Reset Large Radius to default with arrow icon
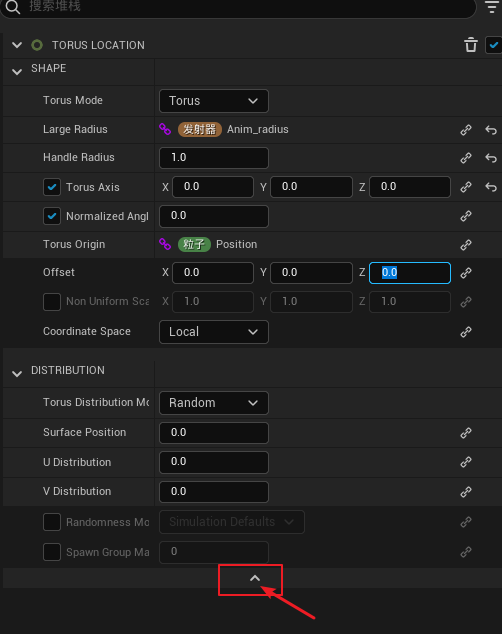Screen dimensions: 502x634 pos(491,130)
